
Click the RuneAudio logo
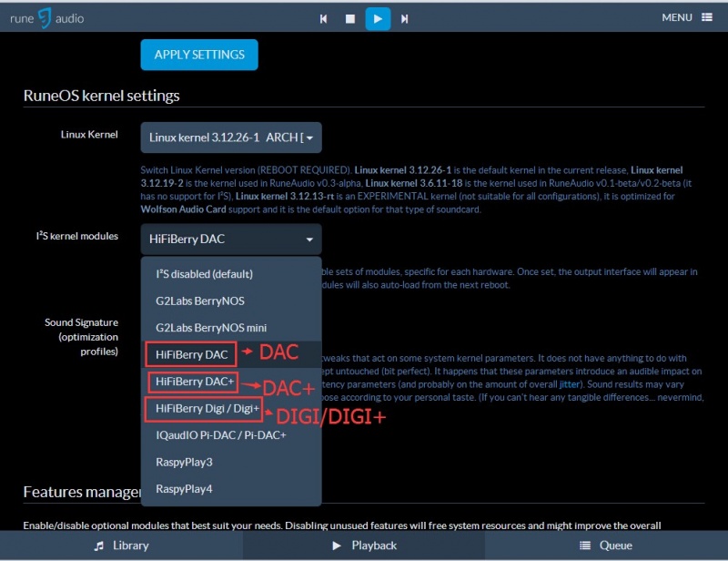click(x=45, y=17)
